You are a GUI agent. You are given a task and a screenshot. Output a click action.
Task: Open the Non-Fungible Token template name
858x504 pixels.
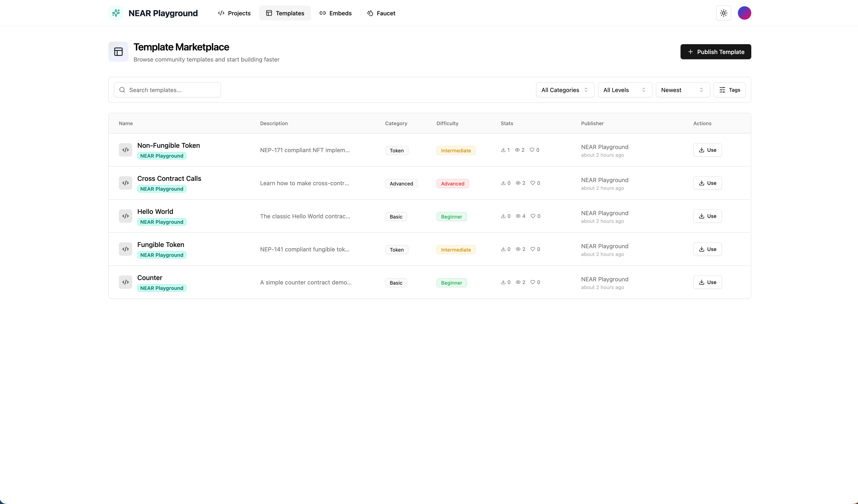point(168,145)
